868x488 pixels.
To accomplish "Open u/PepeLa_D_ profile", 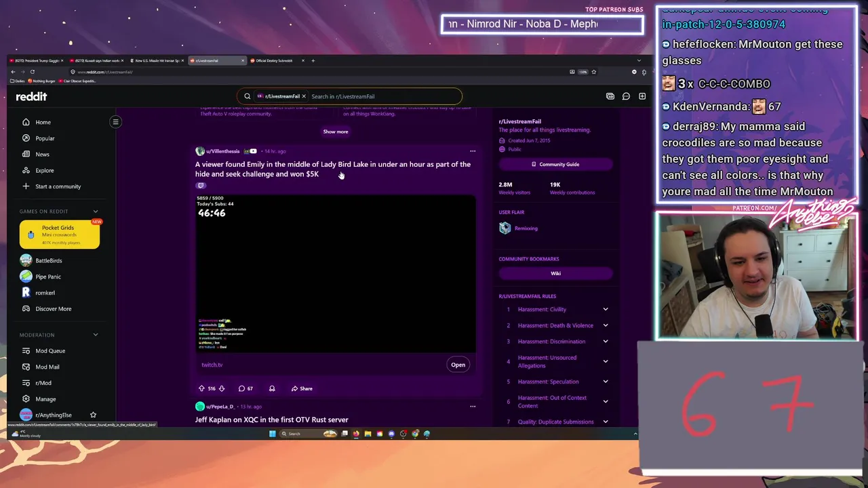I will coord(220,407).
